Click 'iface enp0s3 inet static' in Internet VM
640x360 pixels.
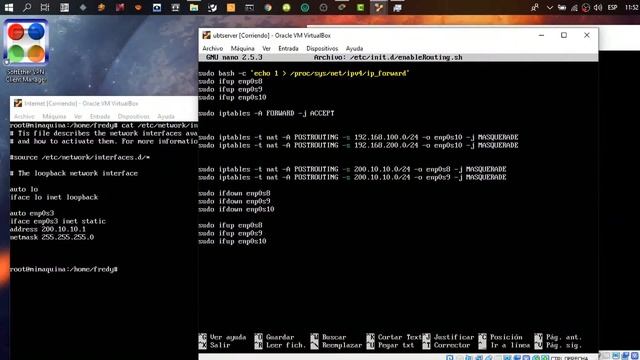coord(58,221)
